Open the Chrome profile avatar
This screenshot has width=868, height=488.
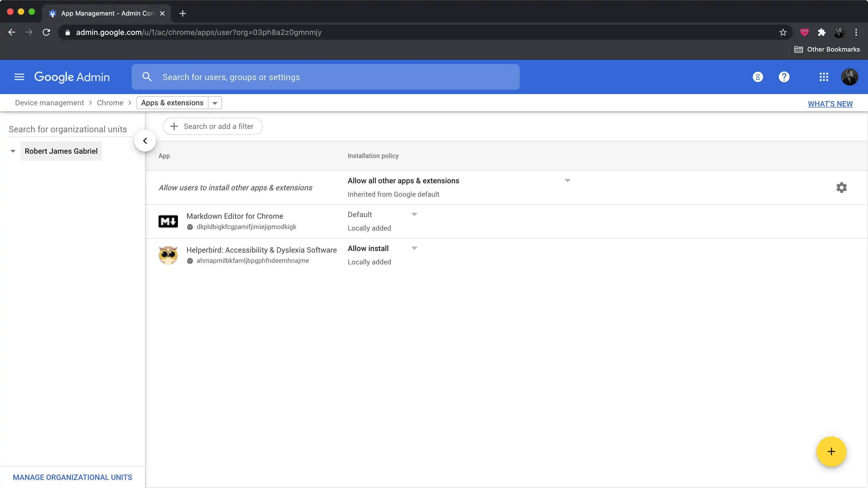tap(839, 32)
